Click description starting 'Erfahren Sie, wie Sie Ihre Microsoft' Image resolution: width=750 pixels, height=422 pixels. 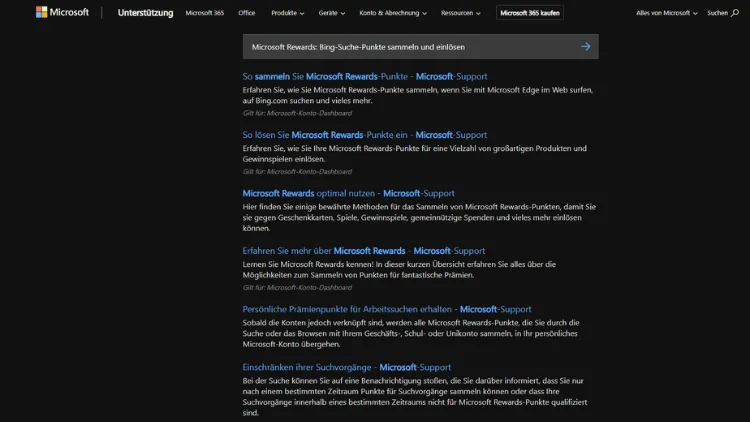[x=414, y=154]
